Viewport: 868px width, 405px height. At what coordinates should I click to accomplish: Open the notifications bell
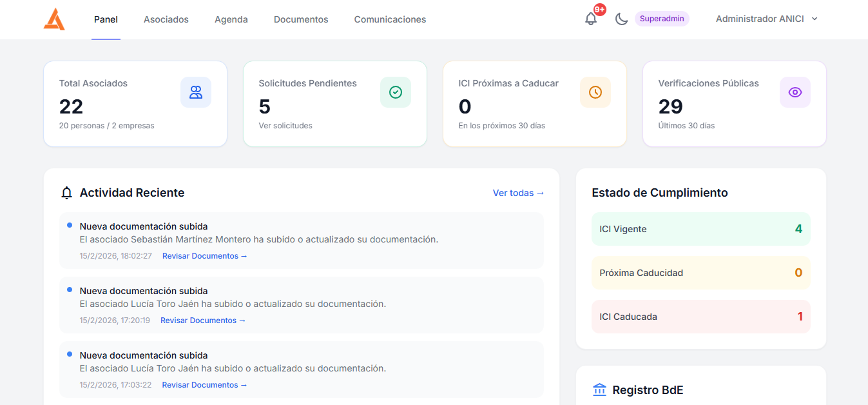[x=590, y=19]
